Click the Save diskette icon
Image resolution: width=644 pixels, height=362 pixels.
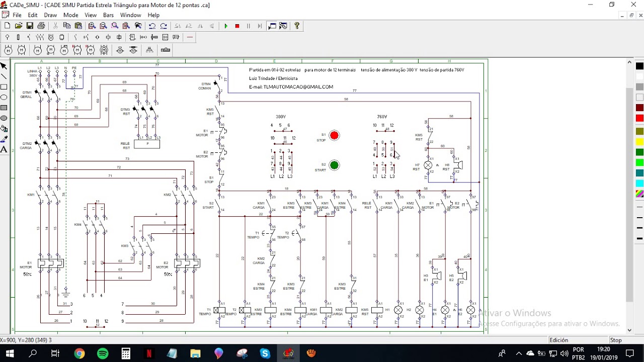pyautogui.click(x=30, y=26)
